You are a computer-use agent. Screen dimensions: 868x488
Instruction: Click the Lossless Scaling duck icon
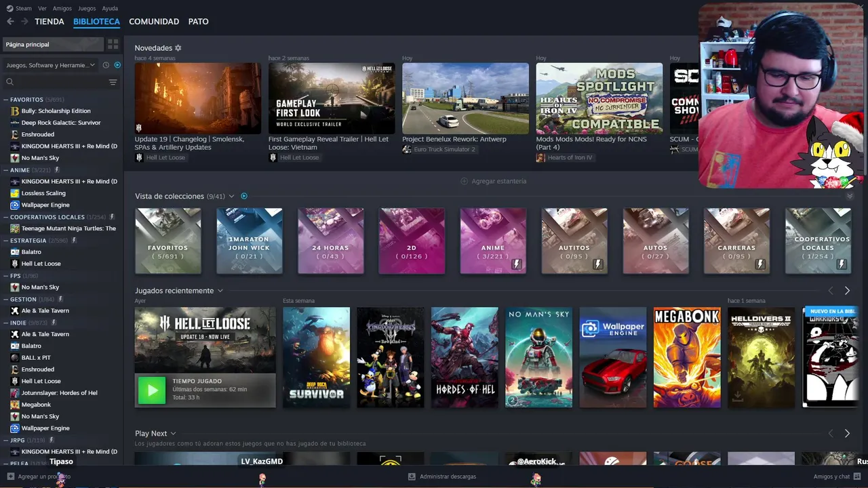point(15,193)
